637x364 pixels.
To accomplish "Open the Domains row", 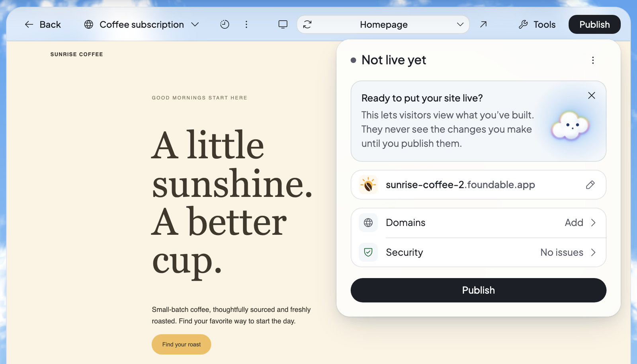I will tap(479, 223).
